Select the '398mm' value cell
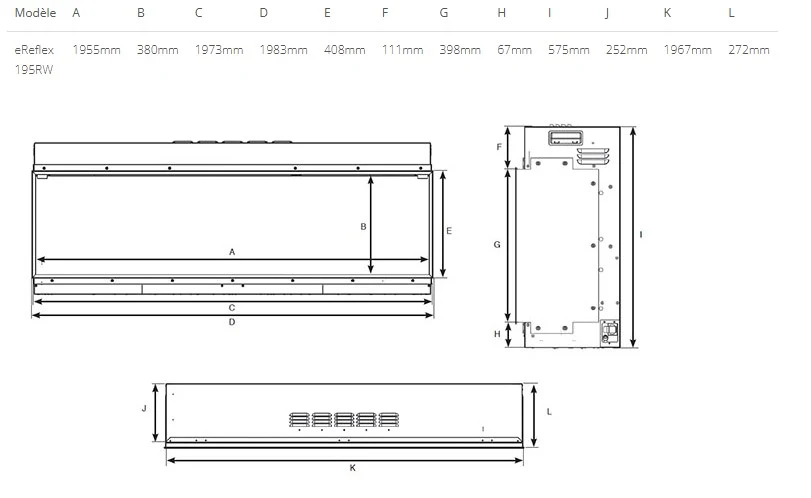811x498 pixels. click(460, 50)
